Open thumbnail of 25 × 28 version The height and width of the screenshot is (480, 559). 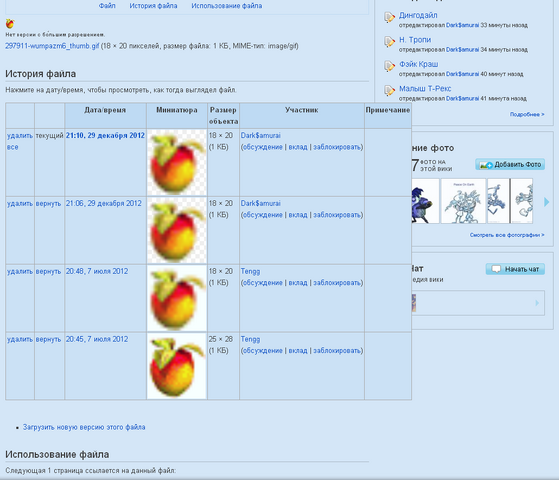(177, 366)
